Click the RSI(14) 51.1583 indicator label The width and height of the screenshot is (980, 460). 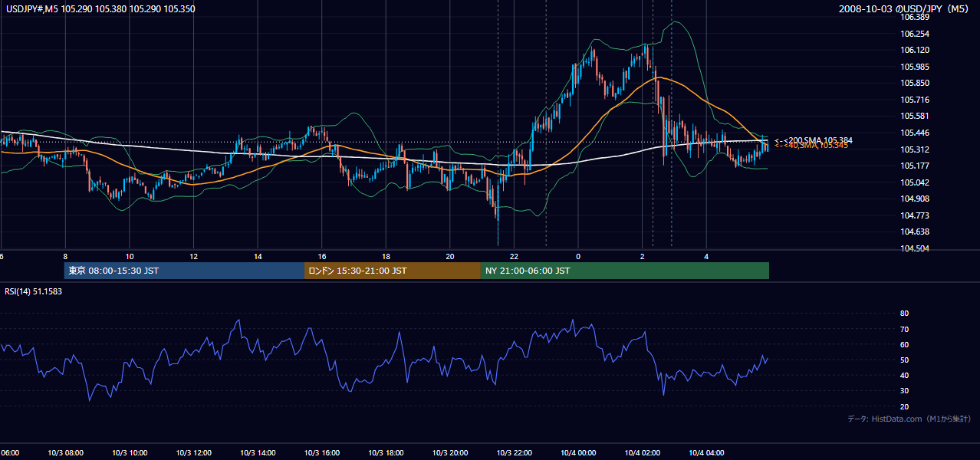click(x=34, y=291)
